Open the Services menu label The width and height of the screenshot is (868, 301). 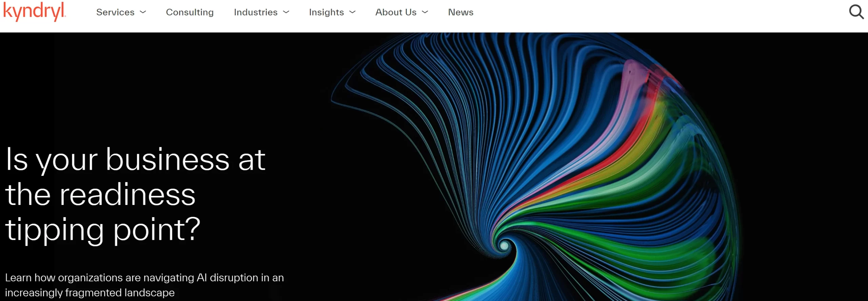point(115,12)
